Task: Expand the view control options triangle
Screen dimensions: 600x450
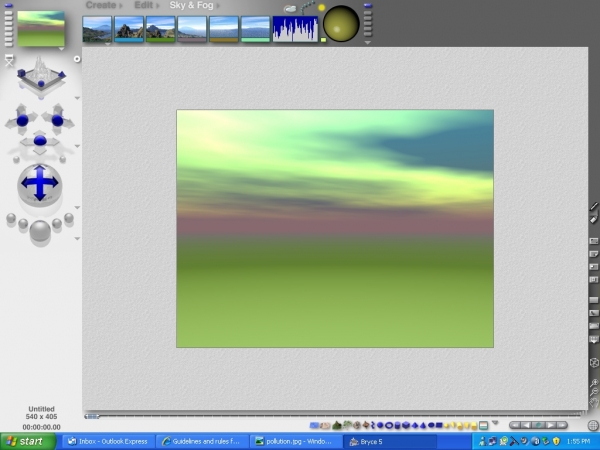Action: pos(77,98)
